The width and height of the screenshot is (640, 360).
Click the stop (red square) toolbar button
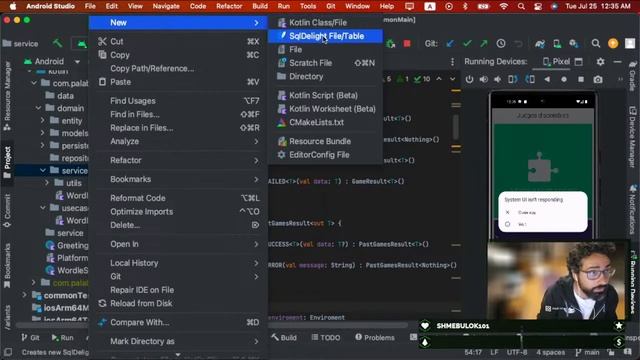[407, 43]
